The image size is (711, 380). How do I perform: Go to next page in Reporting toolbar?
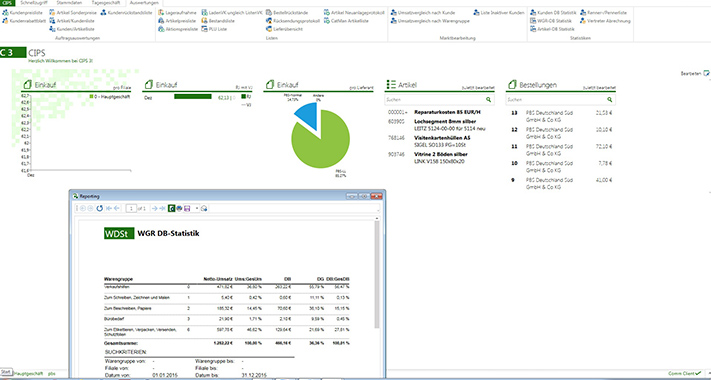[x=155, y=208]
